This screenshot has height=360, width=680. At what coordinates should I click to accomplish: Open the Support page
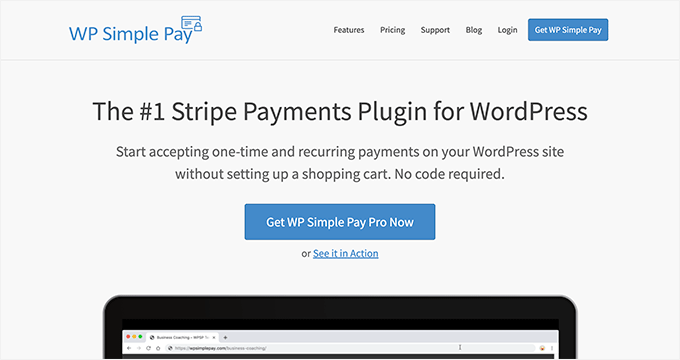coord(435,30)
